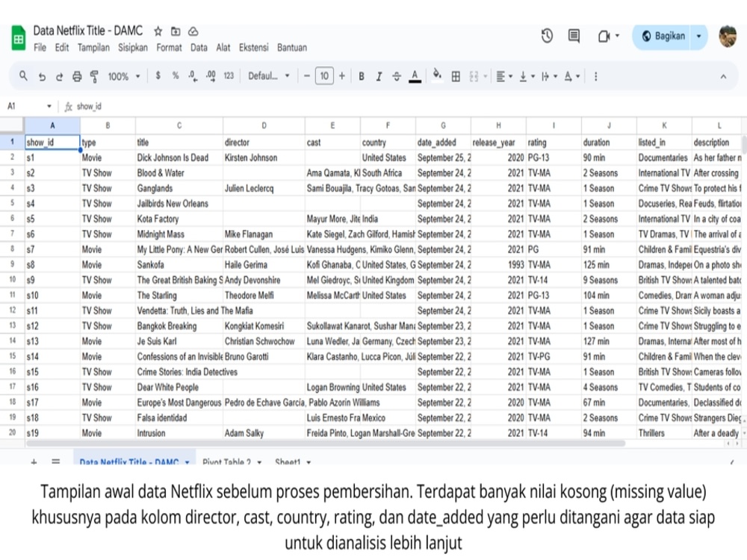The image size is (747, 560).
Task: Pick cell fill color
Action: click(x=437, y=75)
